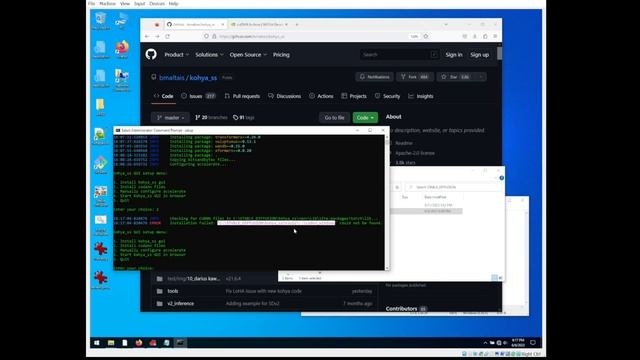
Task: Click the File Explorer help icon
Action: click(502, 178)
